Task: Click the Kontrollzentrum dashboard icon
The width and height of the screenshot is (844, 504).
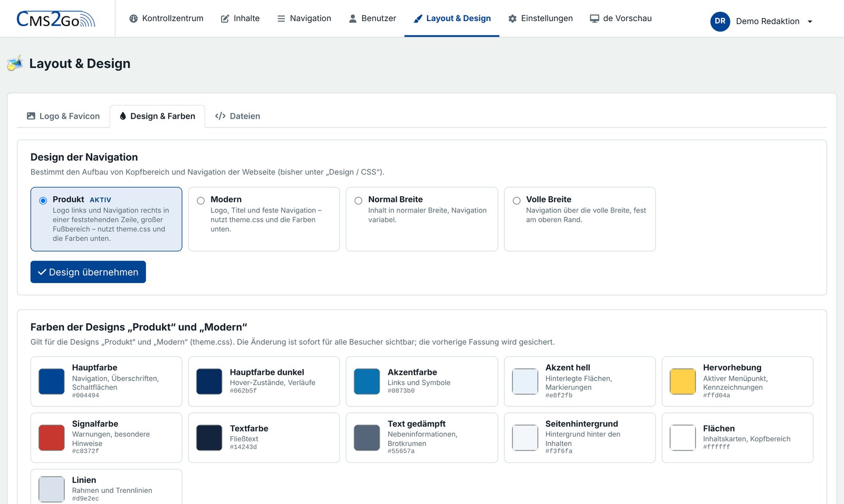Action: pos(133,18)
